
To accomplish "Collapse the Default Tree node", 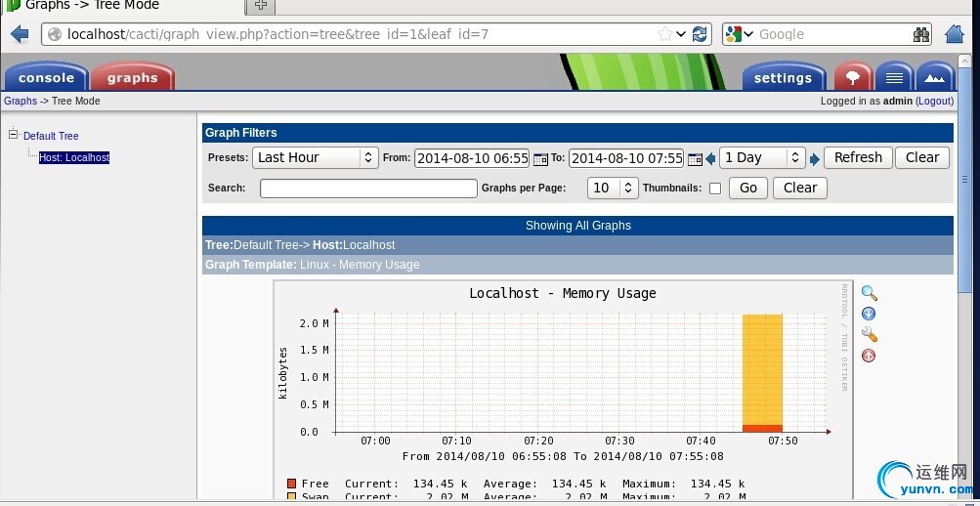I will tap(14, 133).
